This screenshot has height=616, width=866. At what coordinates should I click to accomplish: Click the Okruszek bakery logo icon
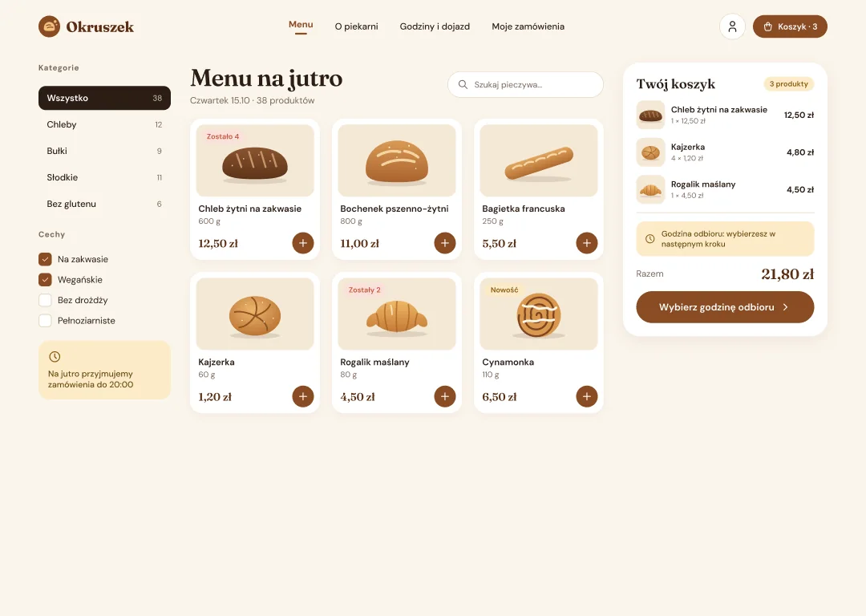49,26
